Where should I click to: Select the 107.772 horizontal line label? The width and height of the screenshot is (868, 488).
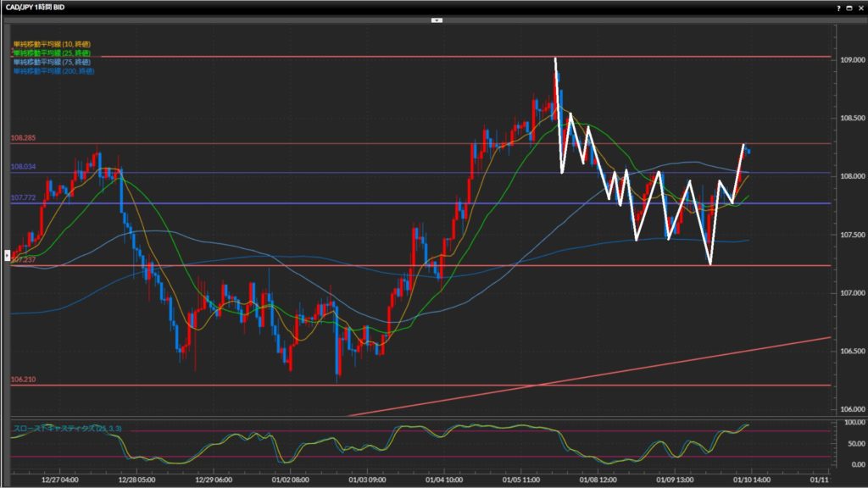point(22,197)
